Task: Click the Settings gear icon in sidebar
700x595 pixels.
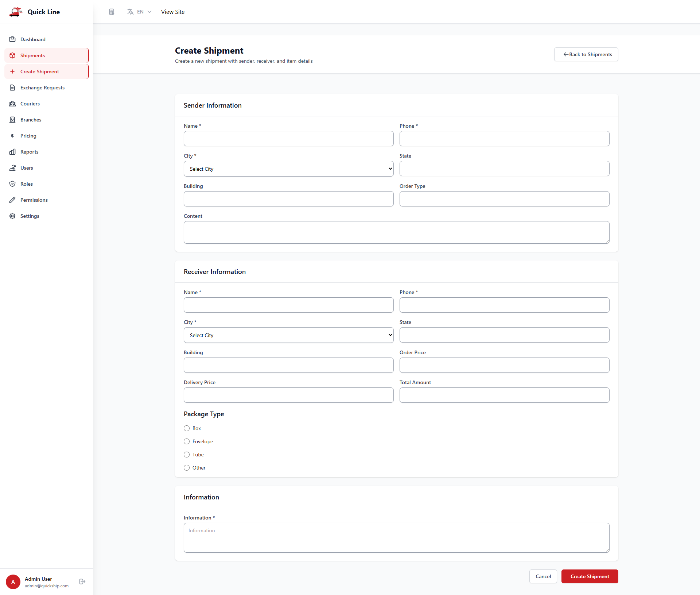Action: [12, 216]
